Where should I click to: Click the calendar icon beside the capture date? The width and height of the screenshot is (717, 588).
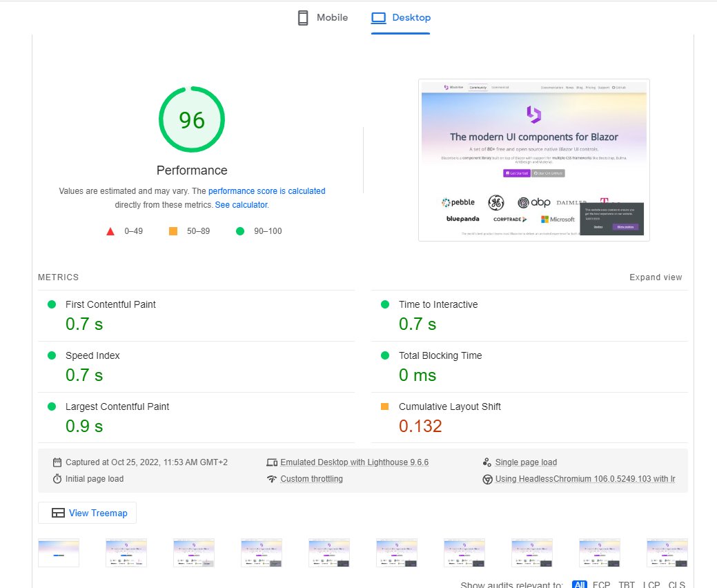point(58,462)
